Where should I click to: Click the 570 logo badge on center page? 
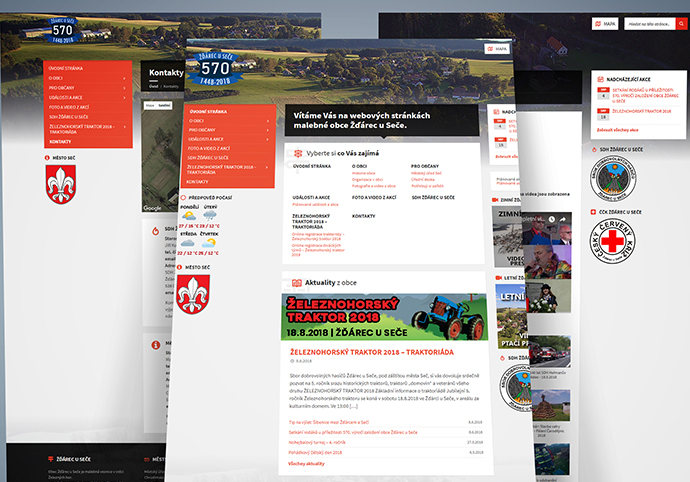pyautogui.click(x=215, y=69)
